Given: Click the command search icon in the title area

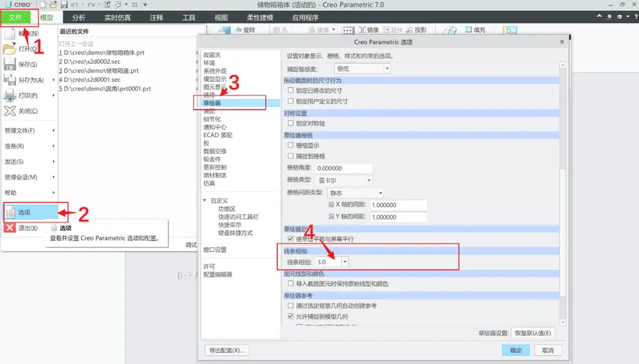Looking at the screenshot, I should pyautogui.click(x=609, y=16).
